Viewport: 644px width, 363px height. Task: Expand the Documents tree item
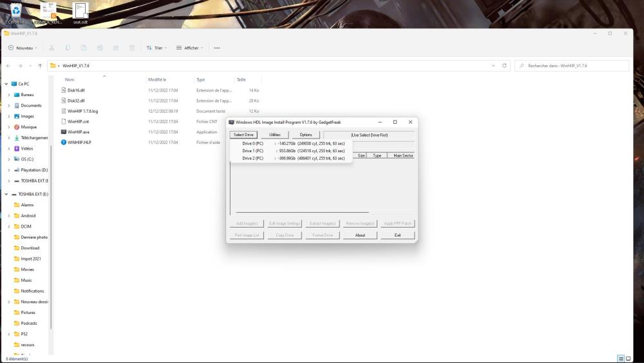tap(8, 106)
